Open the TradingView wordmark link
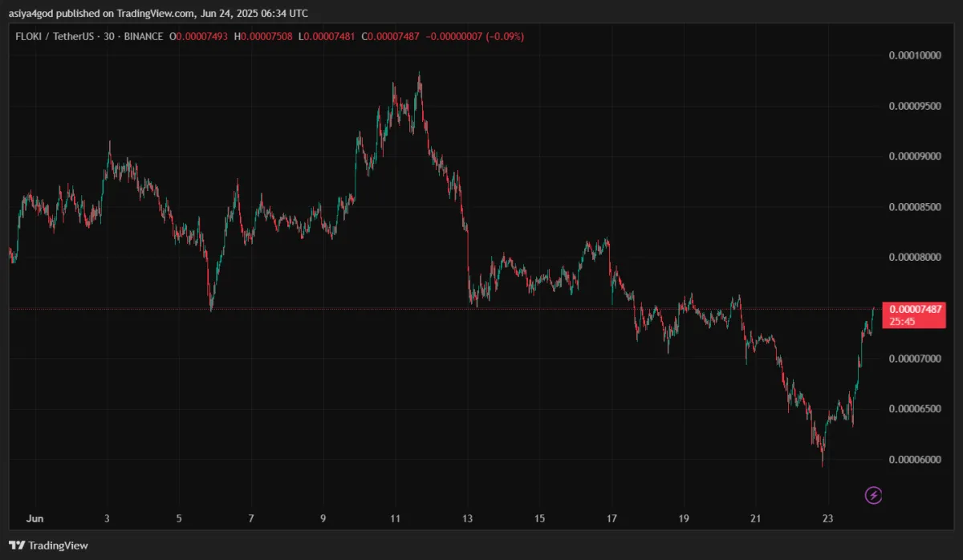The width and height of the screenshot is (963, 560). pyautogui.click(x=58, y=546)
